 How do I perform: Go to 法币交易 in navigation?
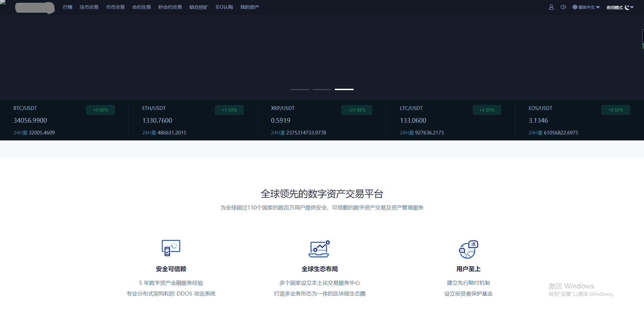[89, 7]
